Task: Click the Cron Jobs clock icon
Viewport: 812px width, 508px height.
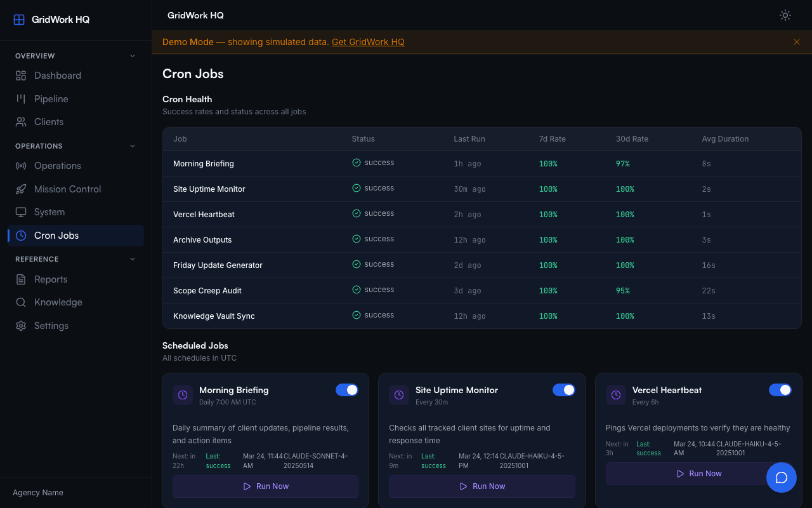Action: click(x=20, y=235)
